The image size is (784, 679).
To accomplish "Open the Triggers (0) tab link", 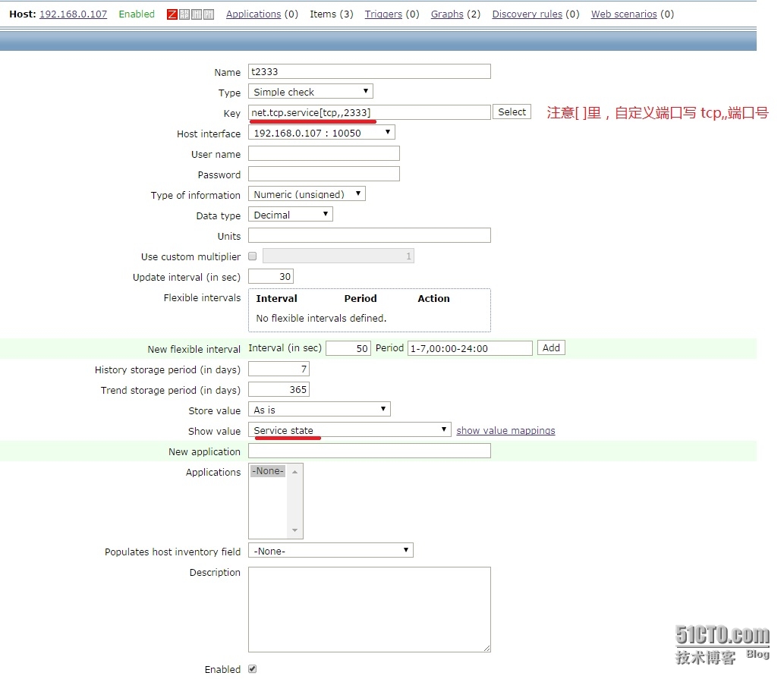I will click(383, 14).
